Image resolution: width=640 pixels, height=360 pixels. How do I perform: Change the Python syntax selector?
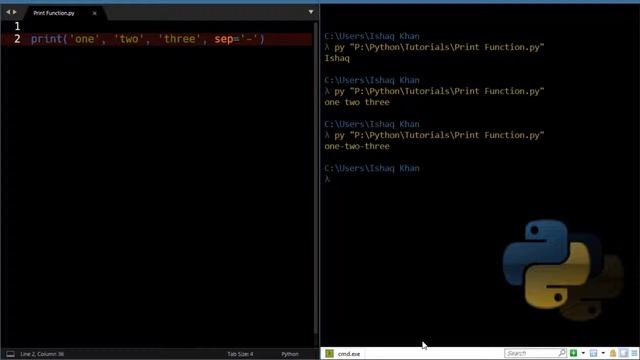(x=290, y=354)
